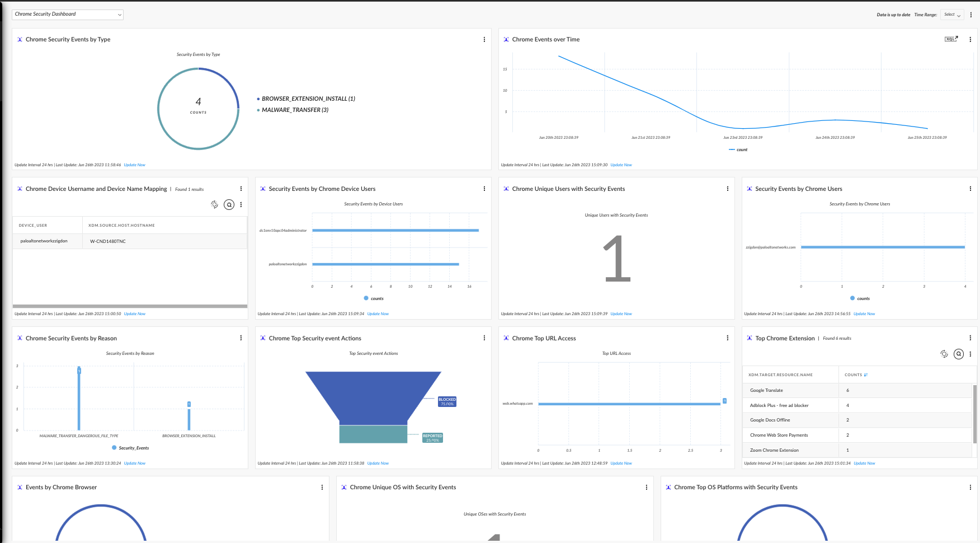Toggle MALWARE_TRANSFER (3) legend entry

coord(293,110)
